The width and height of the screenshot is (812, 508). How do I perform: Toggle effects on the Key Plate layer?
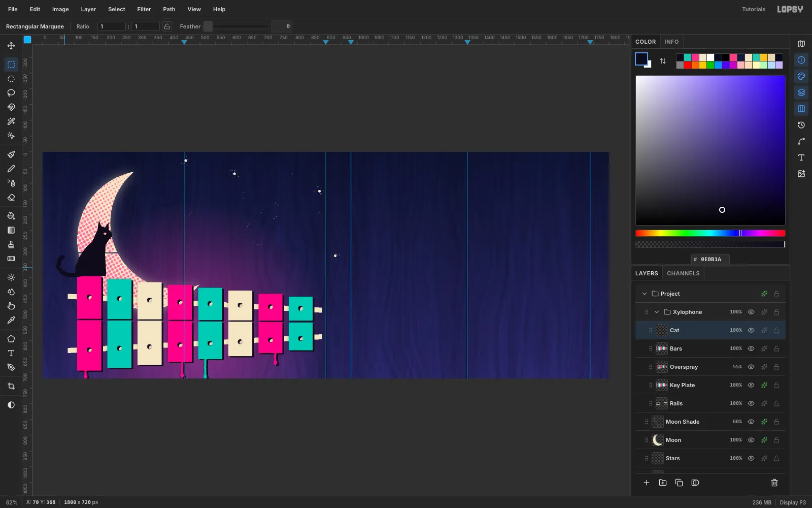[x=764, y=385]
